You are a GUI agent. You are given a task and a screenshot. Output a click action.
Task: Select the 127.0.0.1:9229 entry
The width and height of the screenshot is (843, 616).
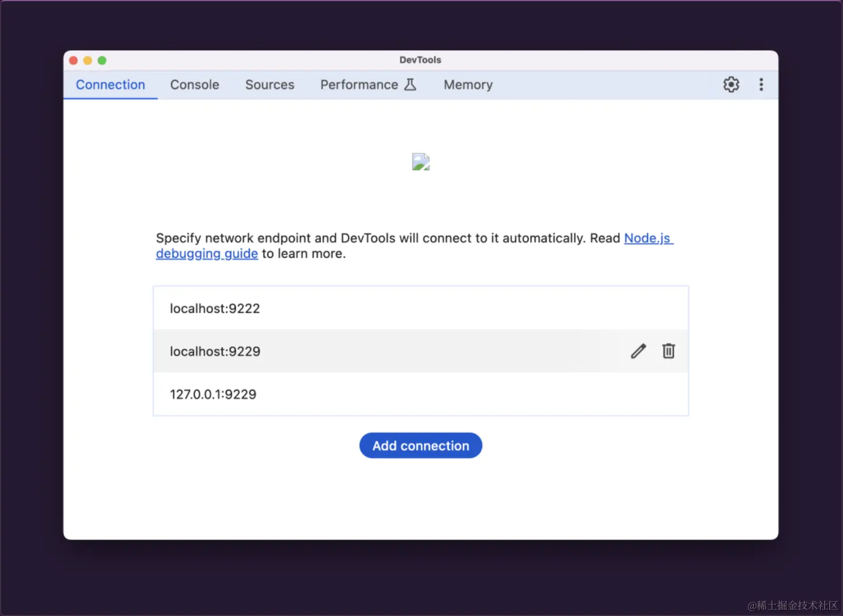click(x=421, y=394)
